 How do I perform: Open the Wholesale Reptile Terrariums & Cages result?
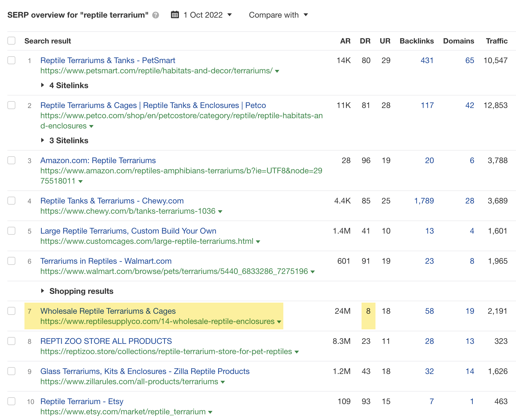pos(108,311)
